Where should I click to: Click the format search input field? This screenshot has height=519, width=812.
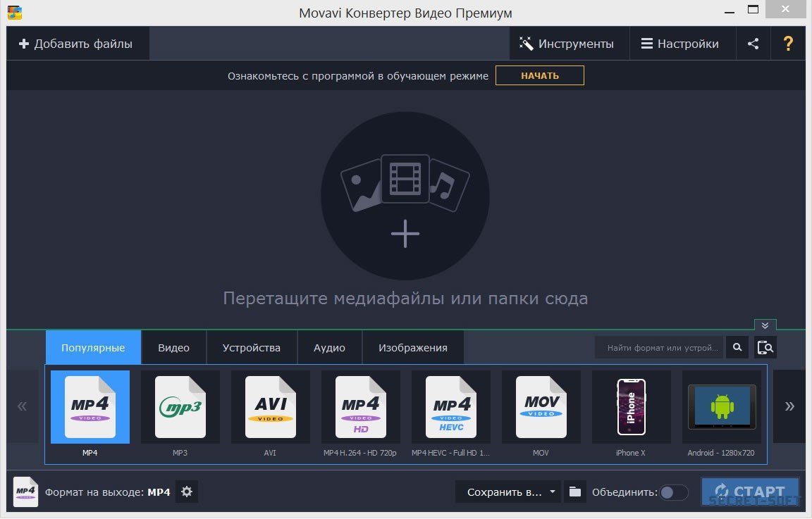(x=661, y=347)
